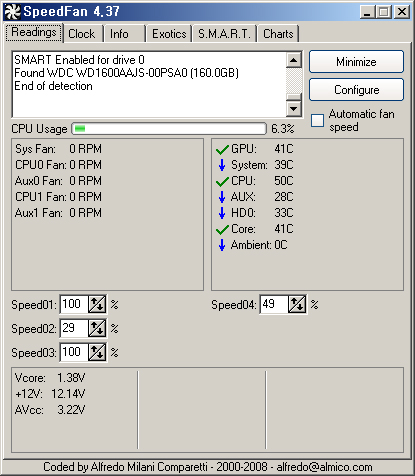Click the green check icon beside Core

coord(222,229)
